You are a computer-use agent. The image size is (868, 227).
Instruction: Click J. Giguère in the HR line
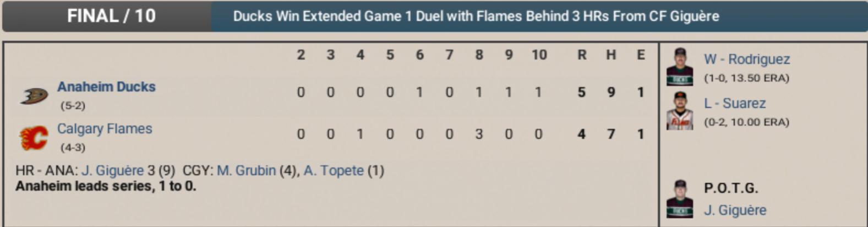coord(112,171)
